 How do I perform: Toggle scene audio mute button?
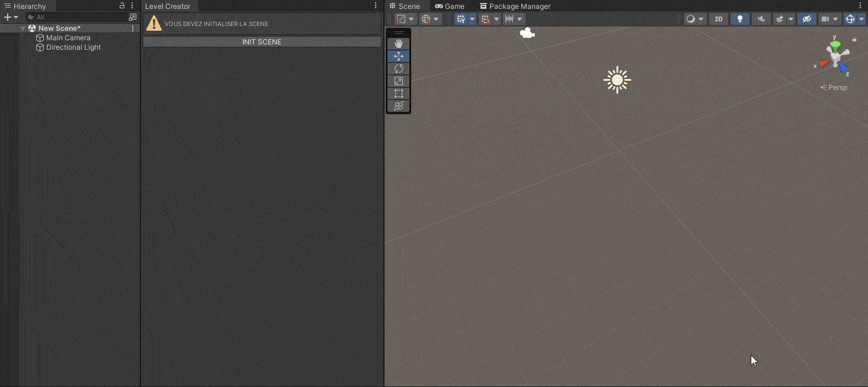click(x=761, y=19)
